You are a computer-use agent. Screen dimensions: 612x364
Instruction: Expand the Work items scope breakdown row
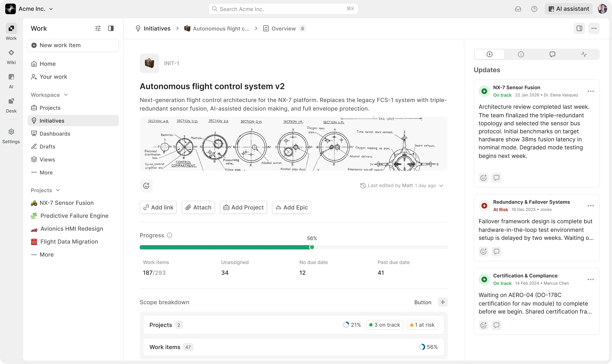point(294,347)
